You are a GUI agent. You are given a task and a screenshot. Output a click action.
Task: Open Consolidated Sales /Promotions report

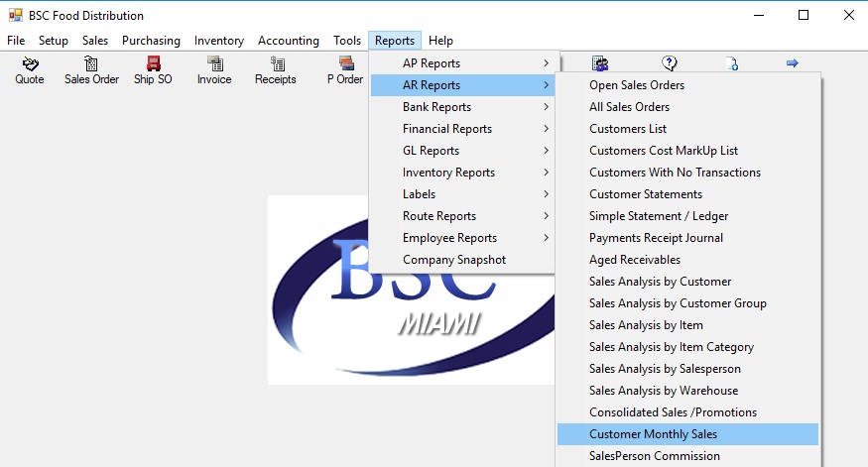tap(687, 412)
